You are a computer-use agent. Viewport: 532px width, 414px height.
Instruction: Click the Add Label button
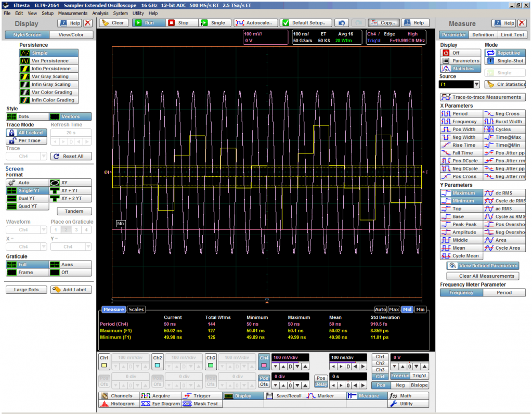click(x=71, y=290)
